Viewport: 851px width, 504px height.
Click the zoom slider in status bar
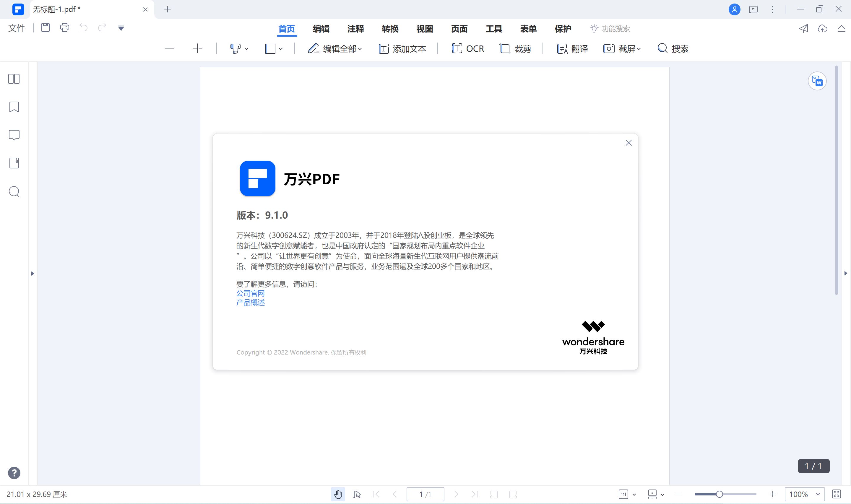pos(719,494)
